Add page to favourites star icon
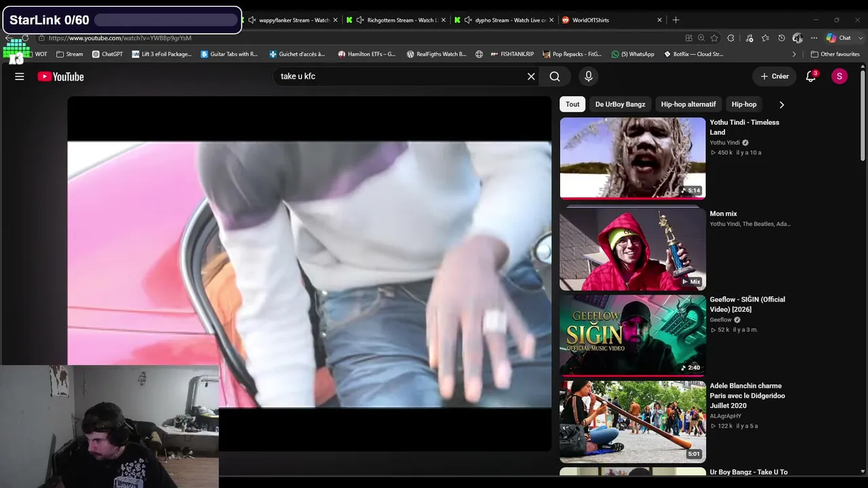The height and width of the screenshot is (488, 868). 714,38
